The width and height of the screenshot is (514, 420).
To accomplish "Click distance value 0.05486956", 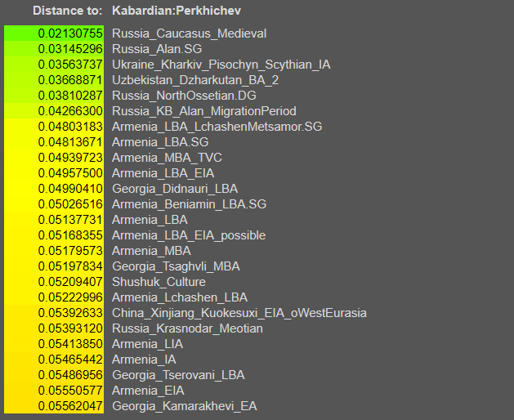I will click(70, 375).
